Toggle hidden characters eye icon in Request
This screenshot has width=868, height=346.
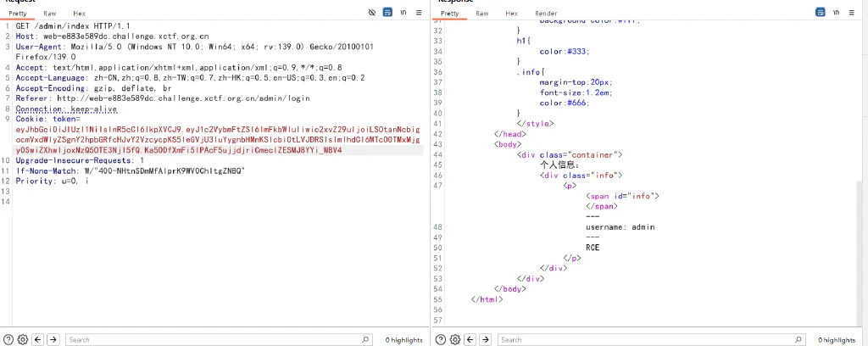pyautogui.click(x=372, y=12)
